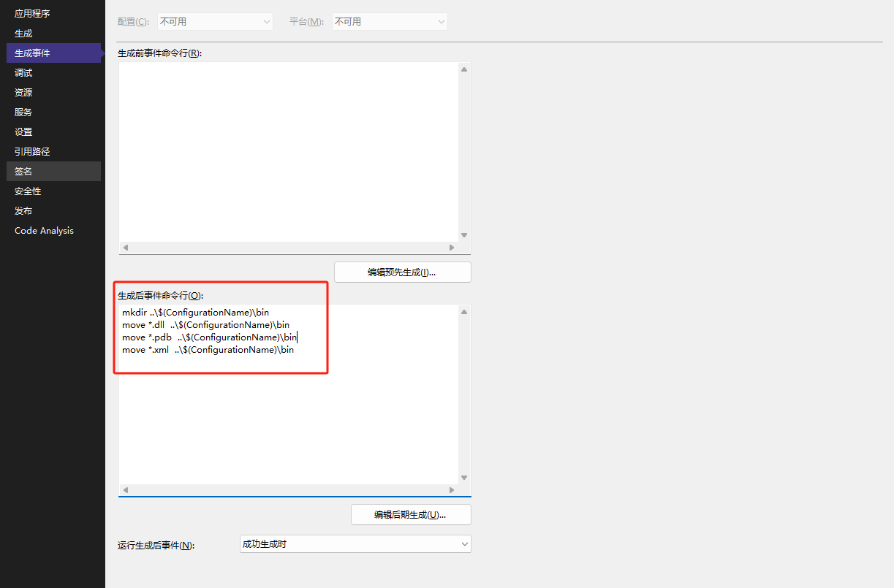Select the 签名 sidebar entry
Viewport: 894px width, 588px height.
click(x=23, y=171)
